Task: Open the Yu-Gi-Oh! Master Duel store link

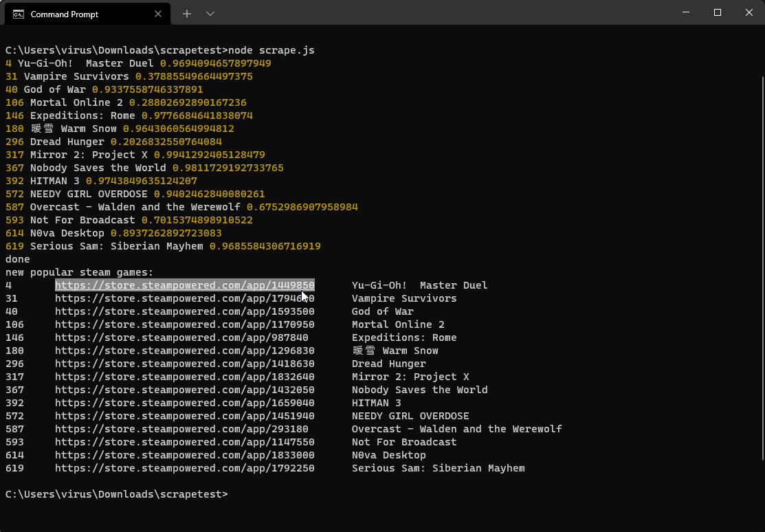Action: [x=184, y=285]
